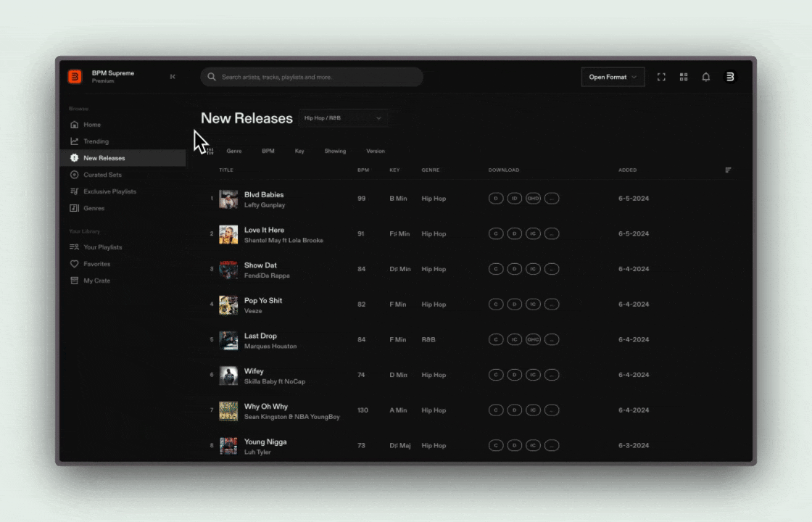Click the search magnifier icon
The height and width of the screenshot is (522, 812).
click(x=211, y=77)
